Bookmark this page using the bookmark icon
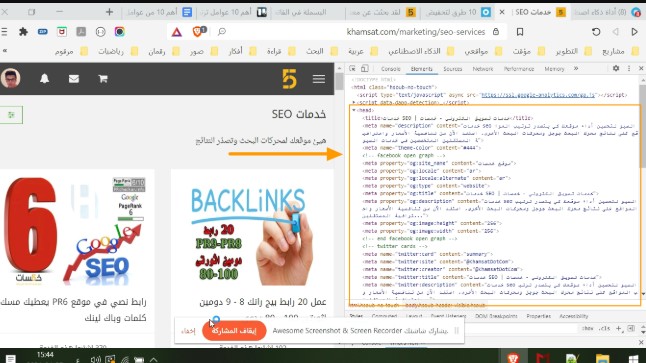This screenshot has height=363, width=646. [520, 32]
